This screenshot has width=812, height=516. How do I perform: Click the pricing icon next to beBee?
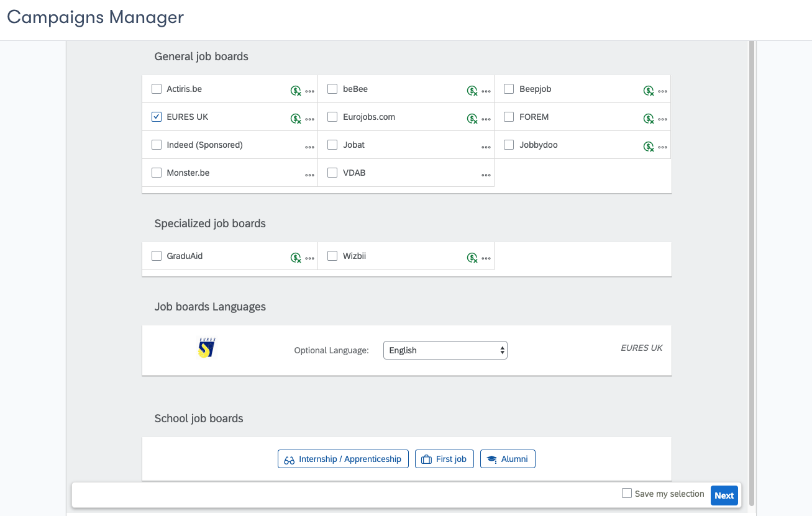pyautogui.click(x=472, y=91)
